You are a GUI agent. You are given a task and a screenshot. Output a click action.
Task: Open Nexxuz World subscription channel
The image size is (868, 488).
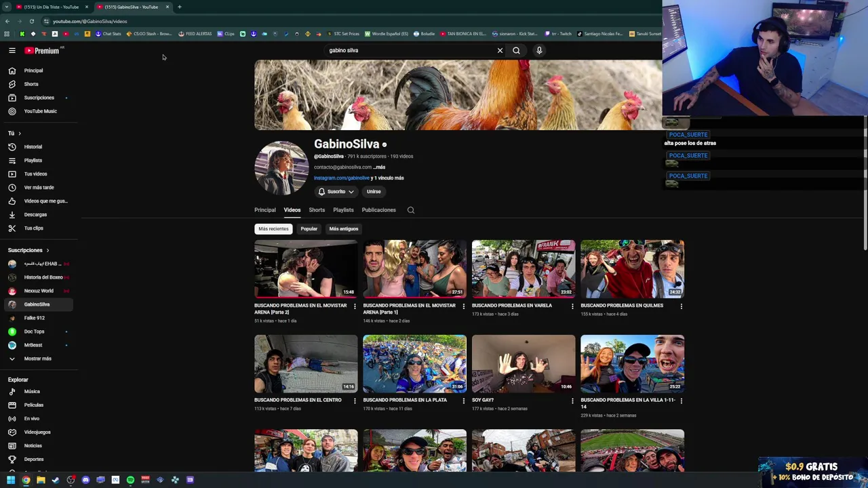tap(38, 291)
